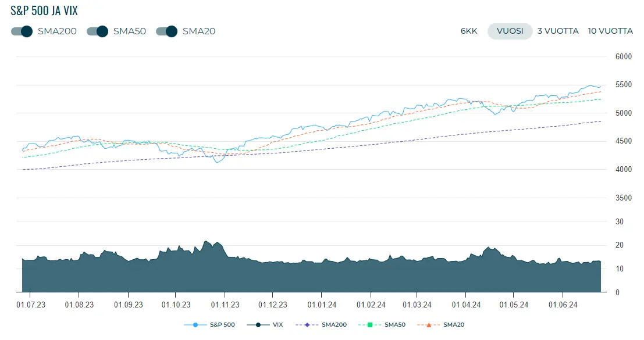Click the VIX axis value 30
This screenshot has height=340, width=644.
(x=620, y=221)
